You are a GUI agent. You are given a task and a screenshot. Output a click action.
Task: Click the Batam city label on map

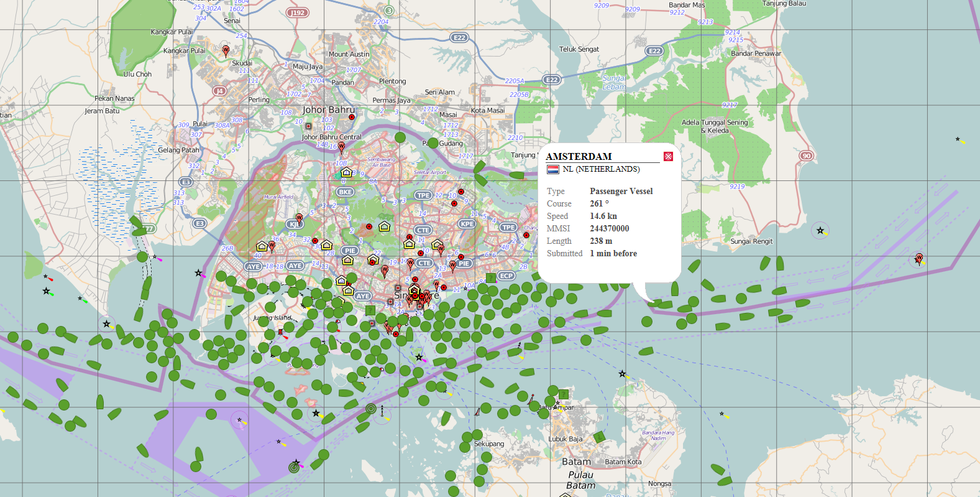[576, 462]
